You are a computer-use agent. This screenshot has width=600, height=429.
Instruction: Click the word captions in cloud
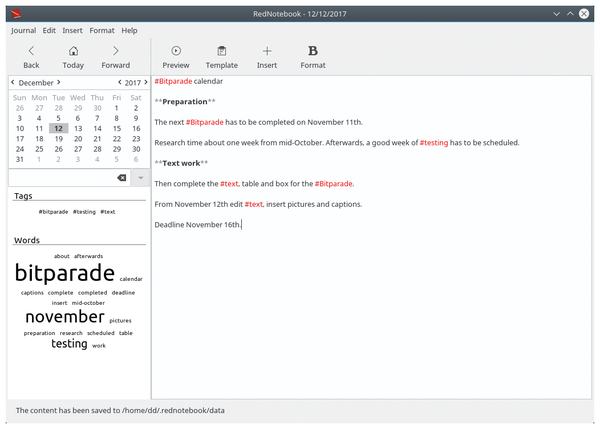coord(32,293)
